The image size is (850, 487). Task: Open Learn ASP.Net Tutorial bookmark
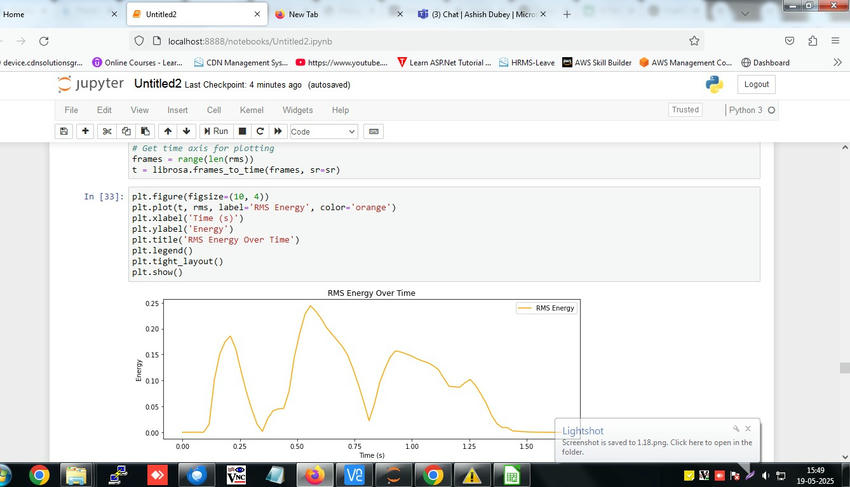point(444,62)
